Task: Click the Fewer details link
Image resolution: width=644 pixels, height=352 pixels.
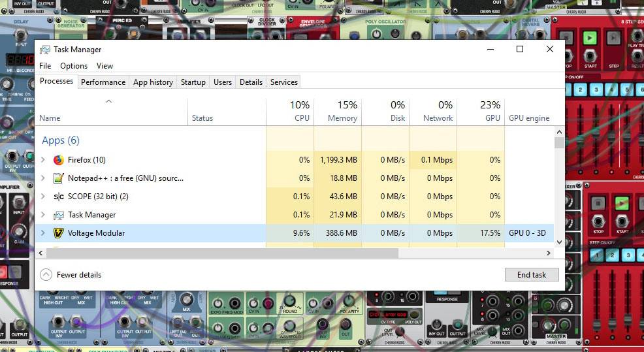Action: [79, 275]
